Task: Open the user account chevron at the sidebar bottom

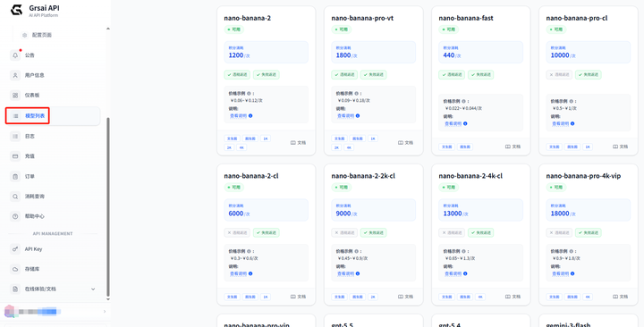Action: point(105,312)
